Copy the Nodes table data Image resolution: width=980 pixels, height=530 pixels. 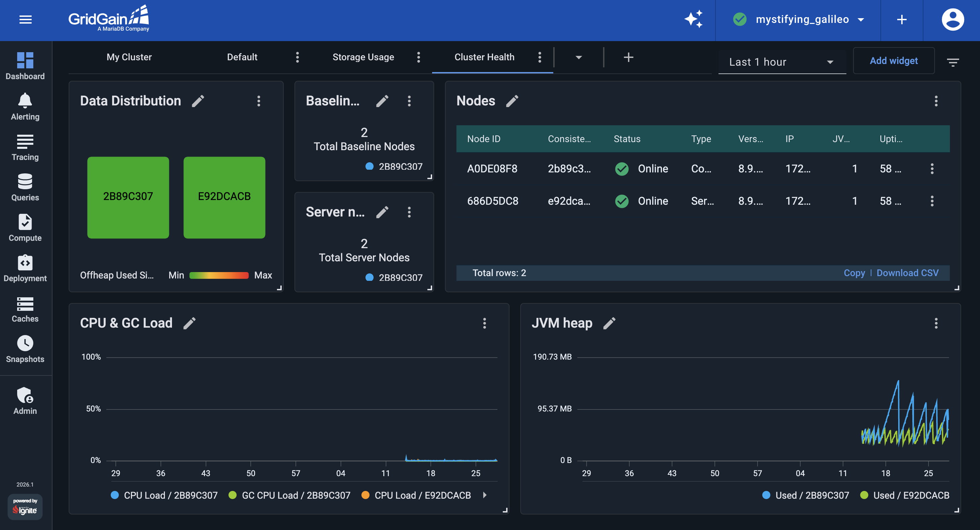click(854, 273)
